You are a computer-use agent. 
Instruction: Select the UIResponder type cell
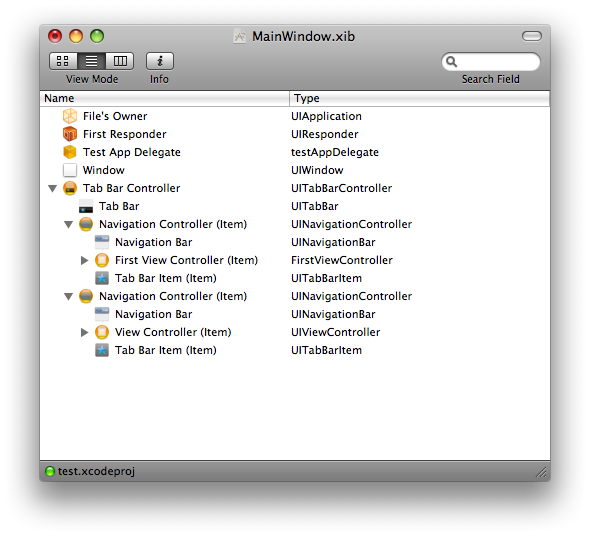tap(325, 134)
